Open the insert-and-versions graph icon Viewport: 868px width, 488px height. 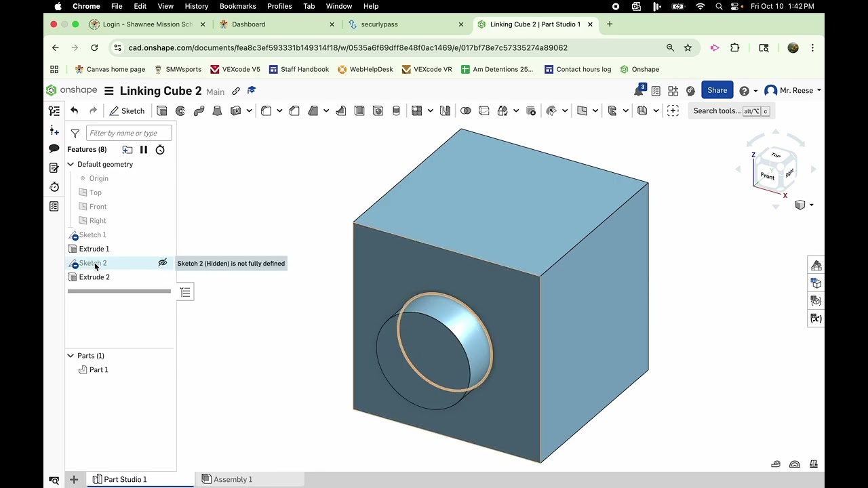(x=54, y=129)
